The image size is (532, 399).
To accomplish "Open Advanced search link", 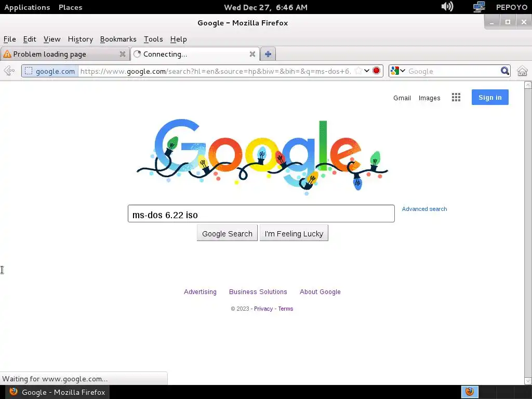I will point(424,209).
